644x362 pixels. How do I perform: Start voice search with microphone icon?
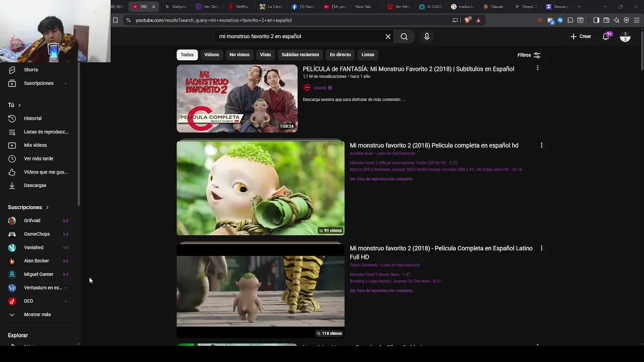pyautogui.click(x=427, y=36)
